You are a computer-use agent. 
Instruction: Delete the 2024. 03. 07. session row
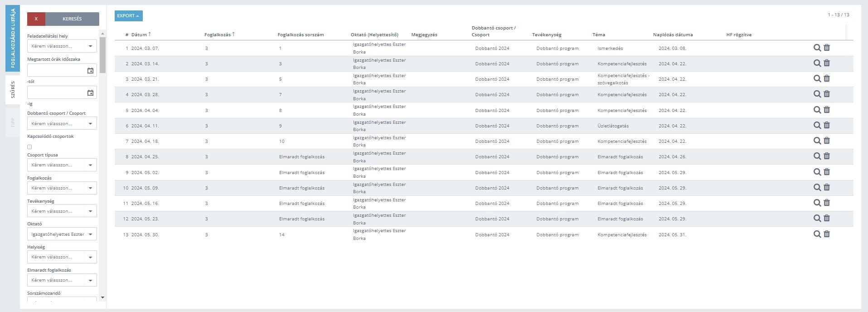(827, 48)
